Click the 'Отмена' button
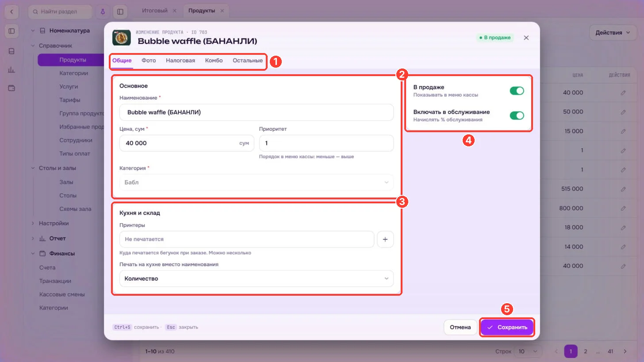 [460, 328]
